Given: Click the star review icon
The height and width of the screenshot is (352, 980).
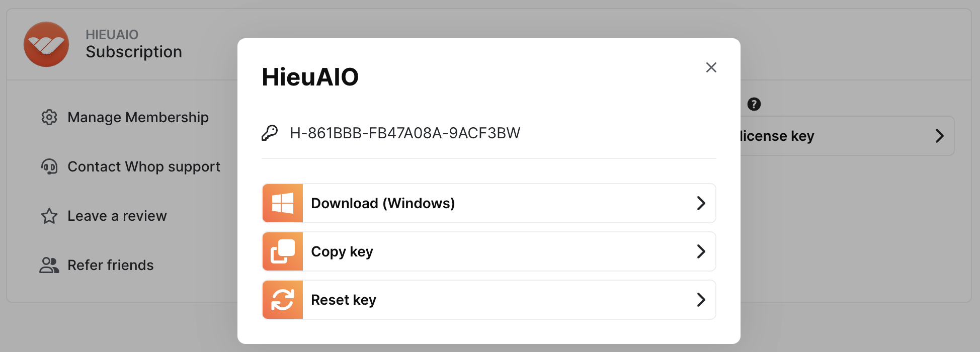Looking at the screenshot, I should 49,216.
